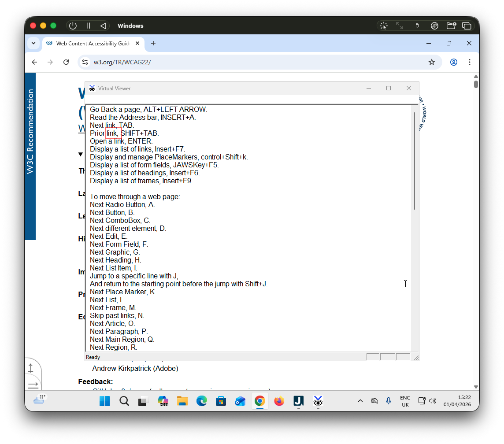The width and height of the screenshot is (504, 444).
Task: Launch Firefox from the taskbar
Action: point(279,401)
